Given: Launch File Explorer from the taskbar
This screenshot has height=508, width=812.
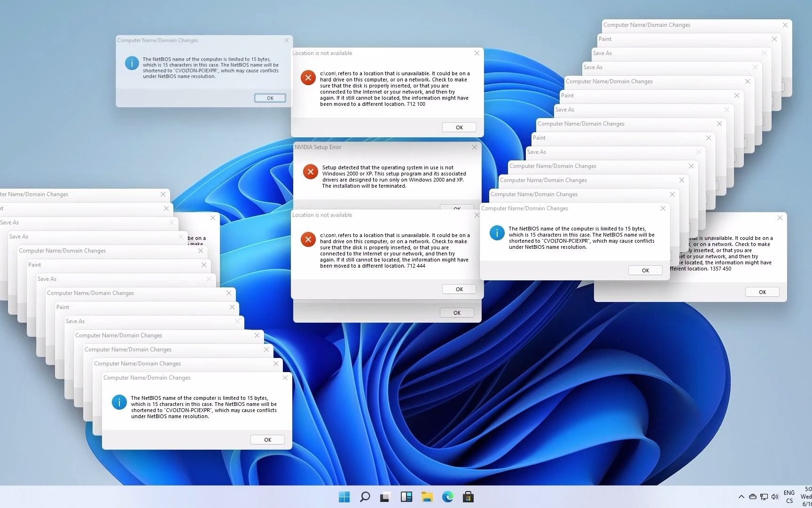Looking at the screenshot, I should tap(427, 497).
